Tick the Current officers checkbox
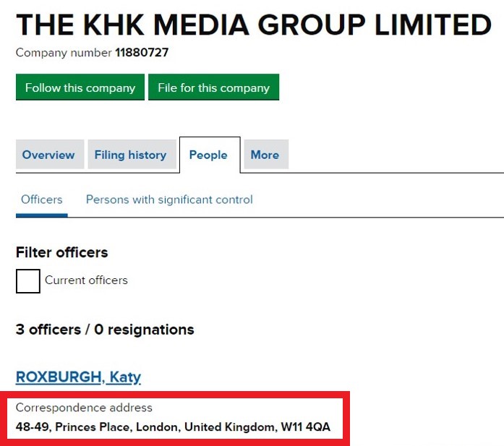 pos(28,280)
